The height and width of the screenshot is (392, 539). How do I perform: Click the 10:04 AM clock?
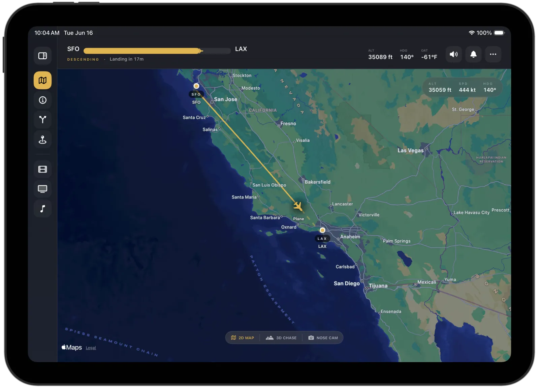tap(47, 33)
